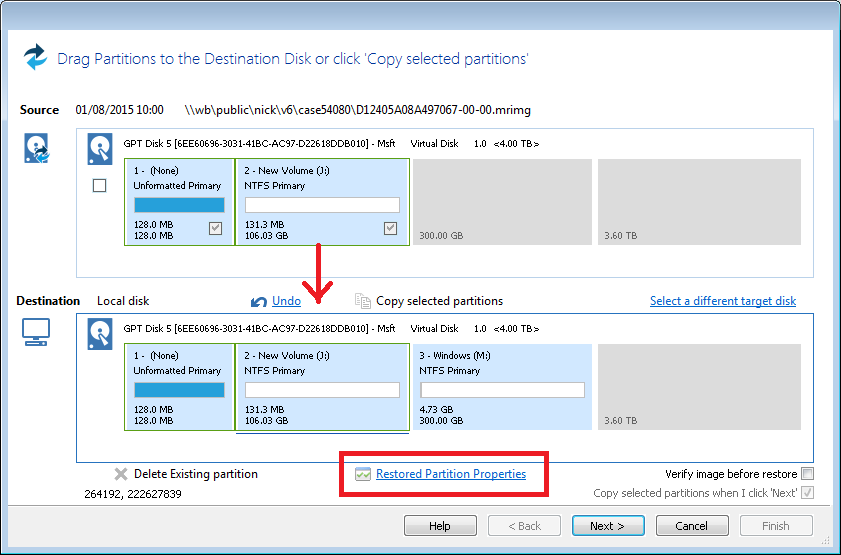841x555 pixels.
Task: Enable Verify image before restore checkbox
Action: [807, 474]
